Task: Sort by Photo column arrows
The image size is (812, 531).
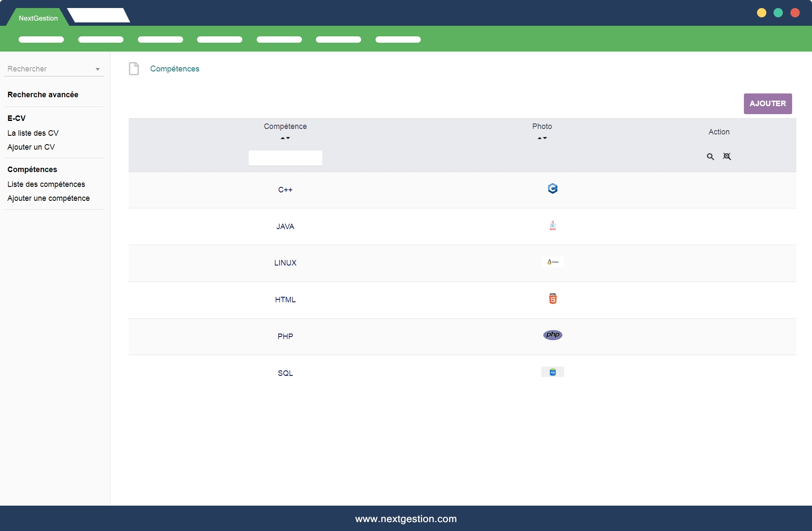Action: tap(542, 138)
